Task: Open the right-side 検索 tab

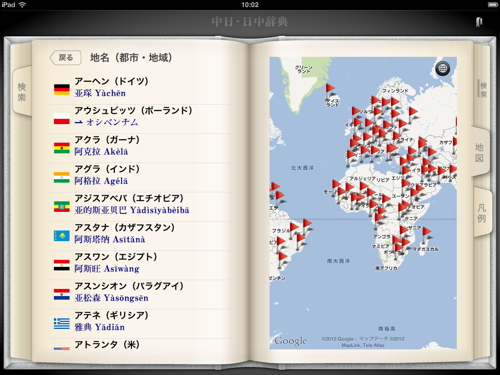Action: [x=483, y=89]
